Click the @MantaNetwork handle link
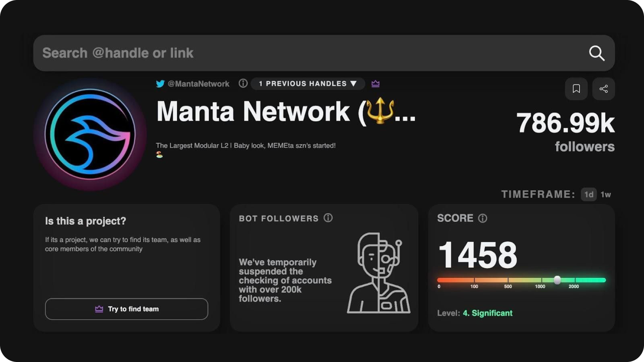The image size is (644, 362). pyautogui.click(x=198, y=84)
